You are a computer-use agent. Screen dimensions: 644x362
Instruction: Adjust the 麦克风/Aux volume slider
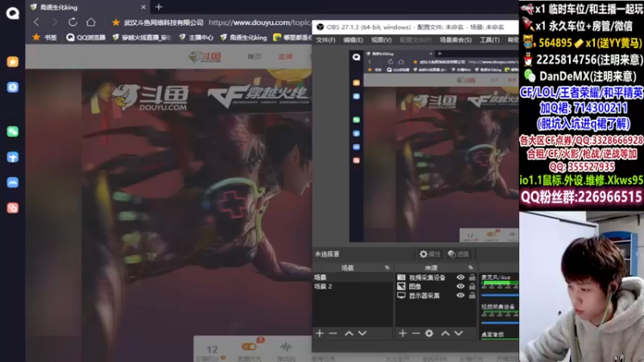(500, 295)
